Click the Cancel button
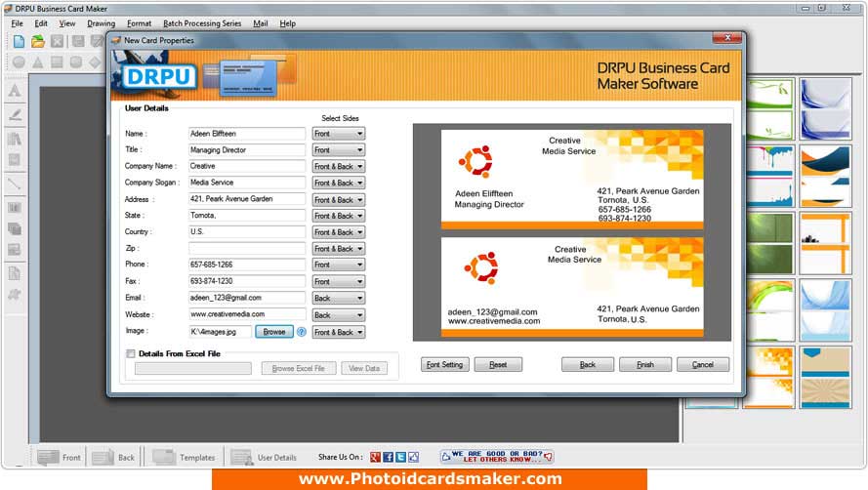This screenshot has width=868, height=490. (702, 364)
